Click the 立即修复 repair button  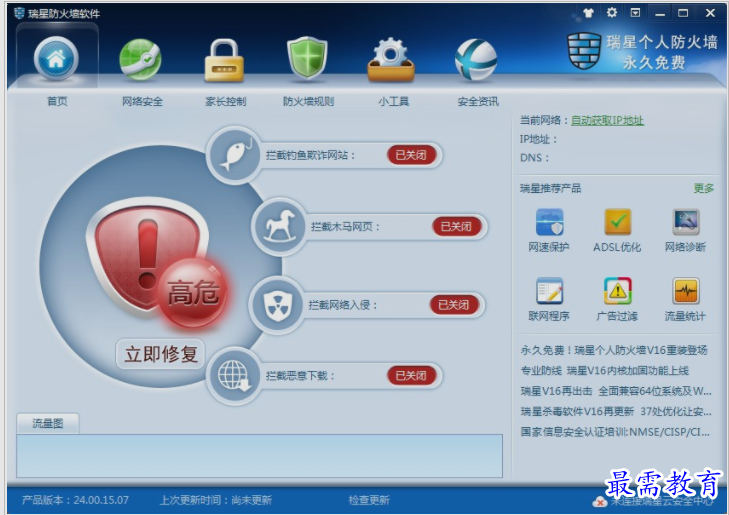click(161, 354)
